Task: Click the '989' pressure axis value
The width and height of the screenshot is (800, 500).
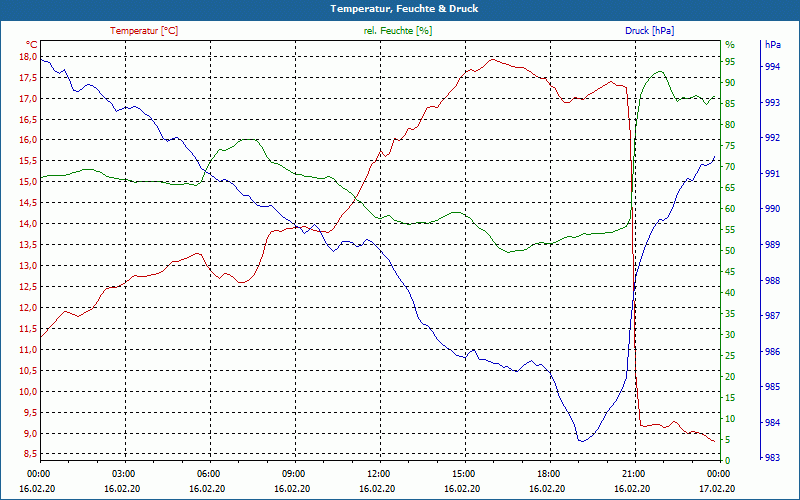Action: click(772, 244)
